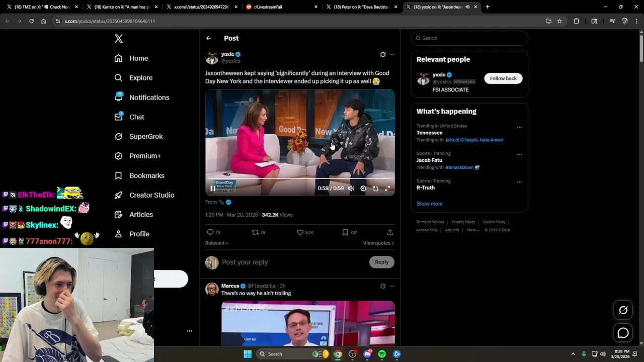This screenshot has width=644, height=362.
Task: Like the post with 5.1K likes
Action: click(x=305, y=232)
